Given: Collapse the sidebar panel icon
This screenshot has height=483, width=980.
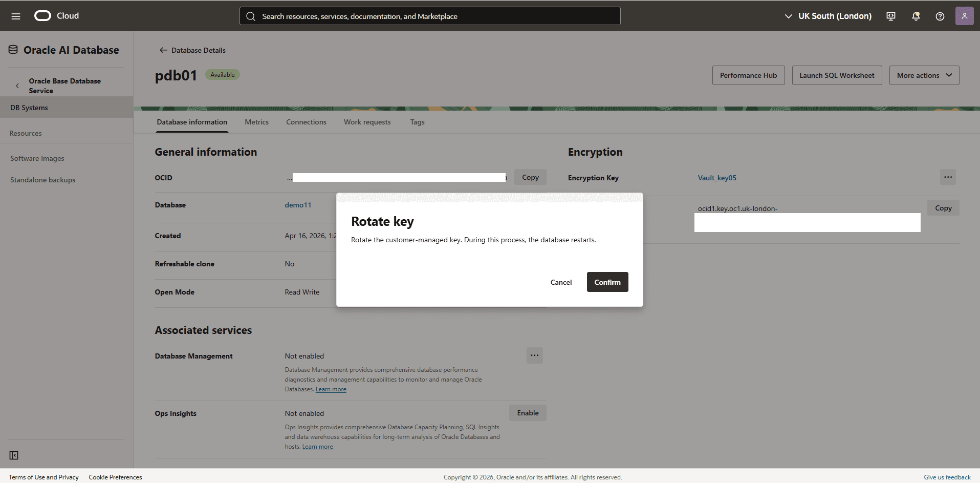Looking at the screenshot, I should point(14,455).
